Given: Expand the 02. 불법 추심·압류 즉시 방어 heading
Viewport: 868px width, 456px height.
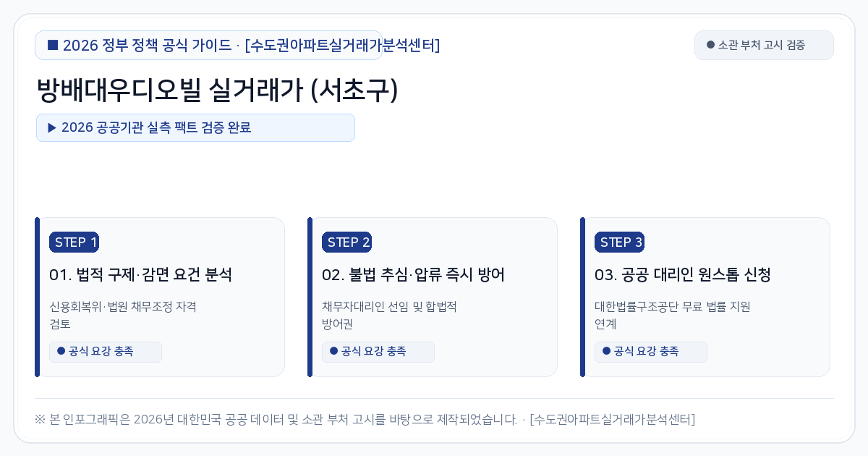Looking at the screenshot, I should coord(413,275).
